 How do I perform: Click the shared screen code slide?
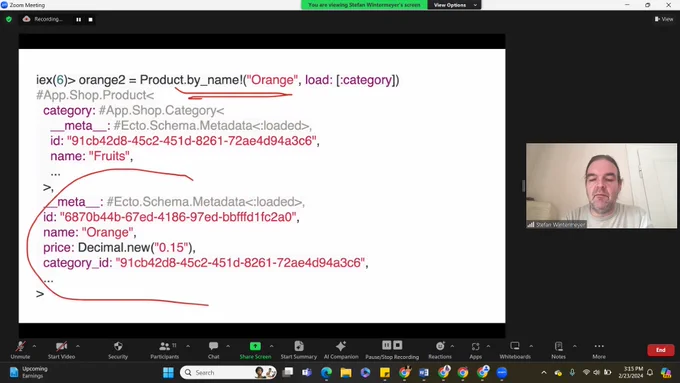click(262, 186)
